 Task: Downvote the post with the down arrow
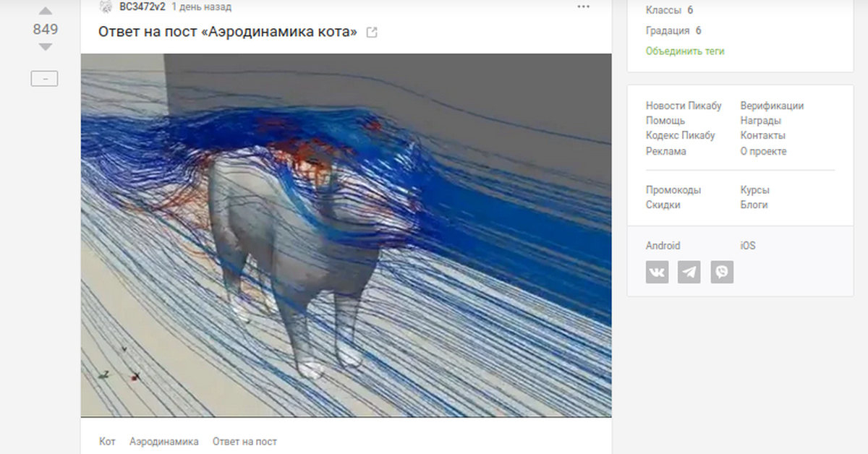(45, 47)
